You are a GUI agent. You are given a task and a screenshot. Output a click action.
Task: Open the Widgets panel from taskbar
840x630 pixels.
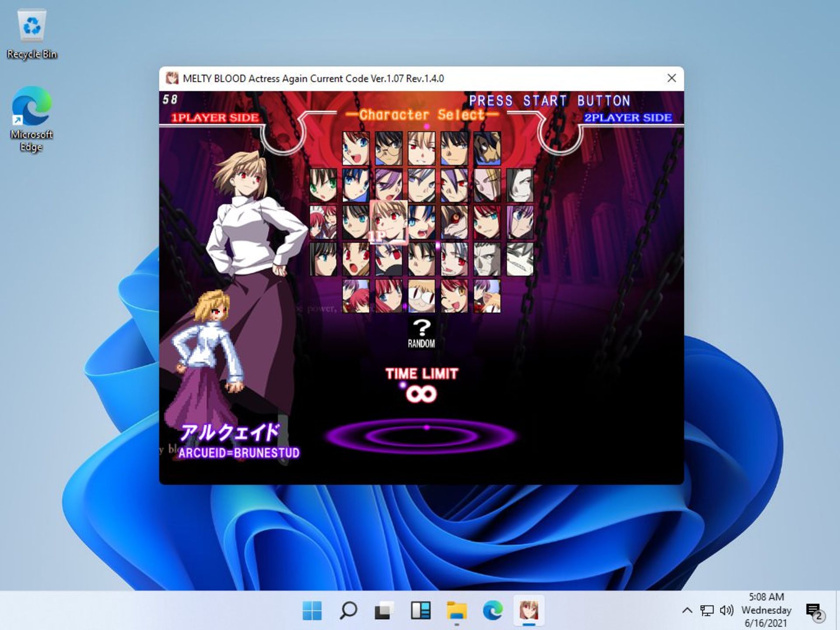click(x=420, y=610)
